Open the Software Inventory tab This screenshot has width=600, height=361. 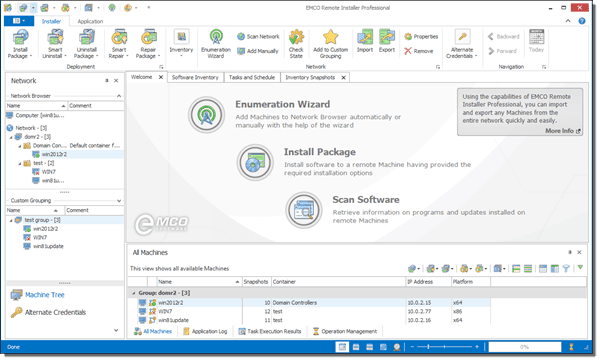(195, 77)
